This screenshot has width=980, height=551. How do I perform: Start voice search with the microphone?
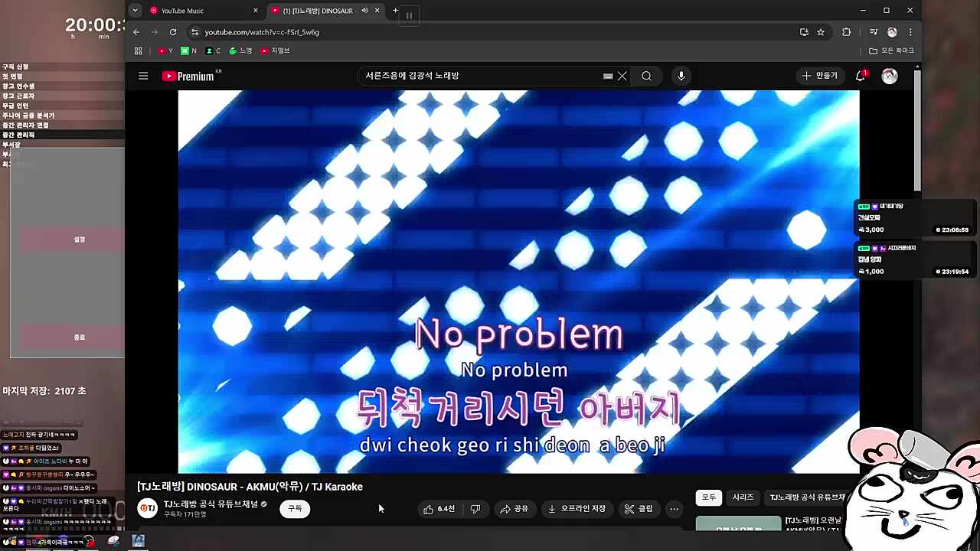(x=681, y=76)
